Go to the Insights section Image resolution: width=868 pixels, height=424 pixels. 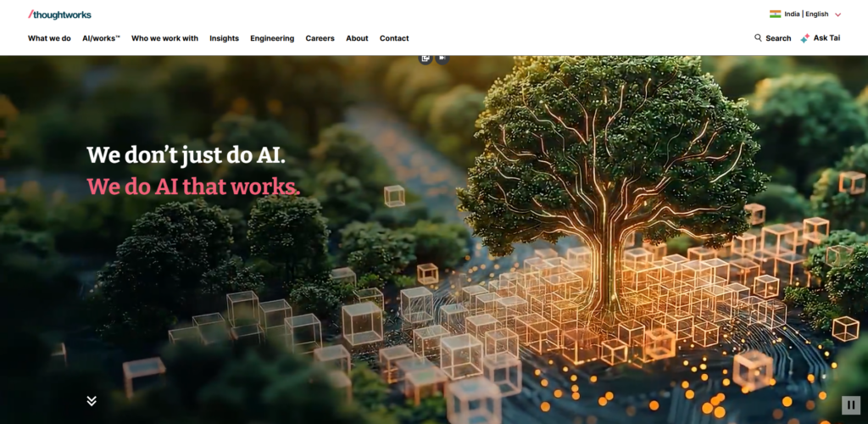tap(224, 38)
